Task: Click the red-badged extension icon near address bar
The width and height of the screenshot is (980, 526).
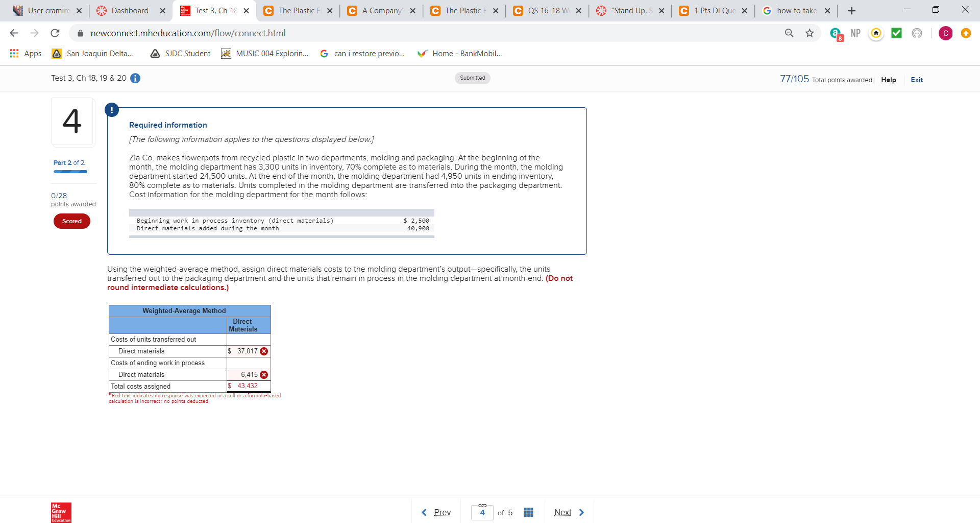Action: [836, 34]
